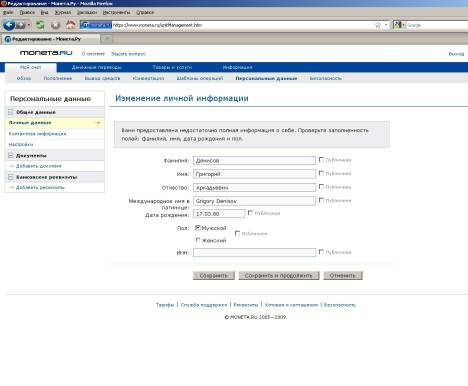Click the moneta.ru logo
The image size is (468, 386).
click(46, 53)
